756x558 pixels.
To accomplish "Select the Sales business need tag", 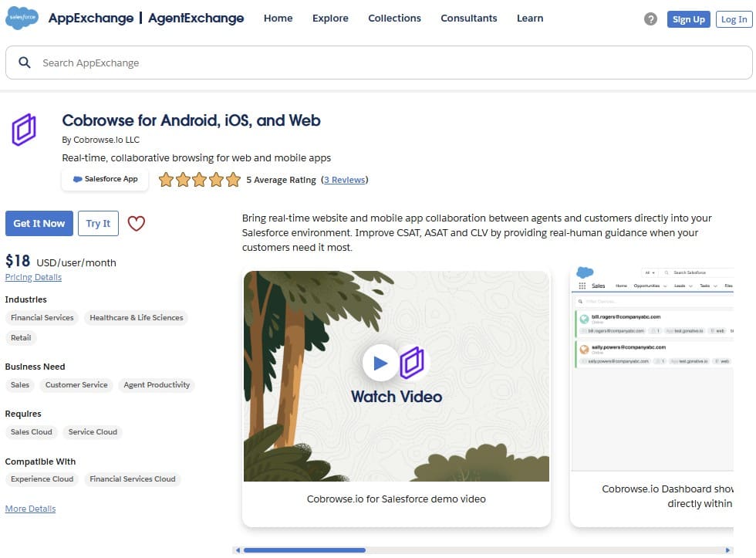I will 20,385.
